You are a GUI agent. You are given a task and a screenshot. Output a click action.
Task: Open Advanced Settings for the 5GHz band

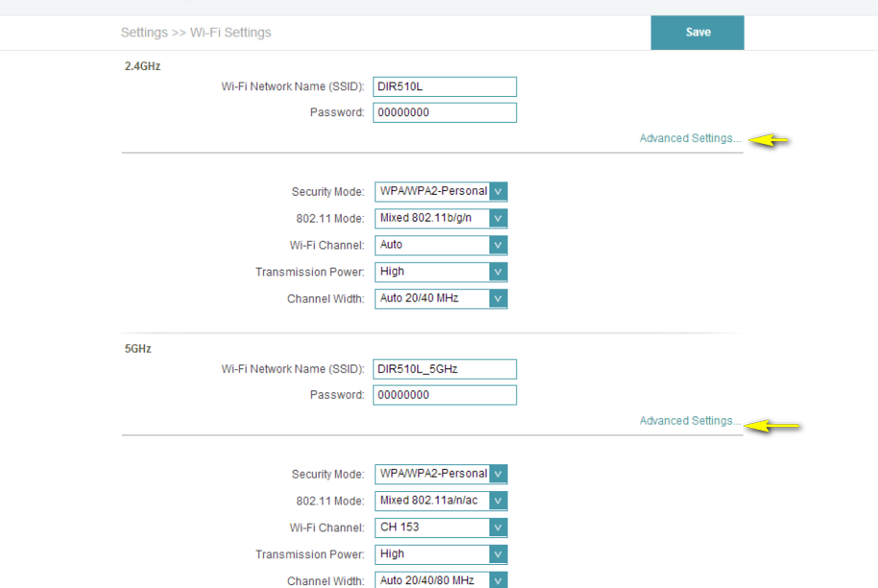click(x=690, y=421)
